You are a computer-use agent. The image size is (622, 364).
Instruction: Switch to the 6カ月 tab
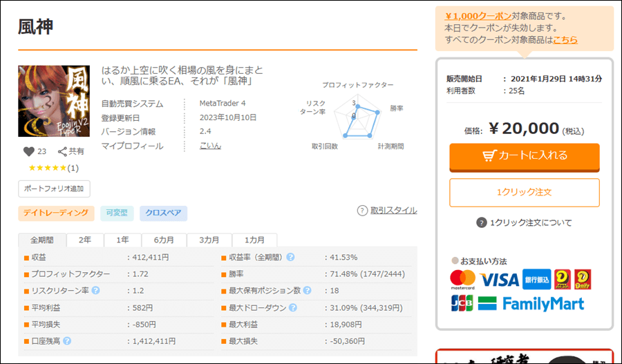[164, 240]
